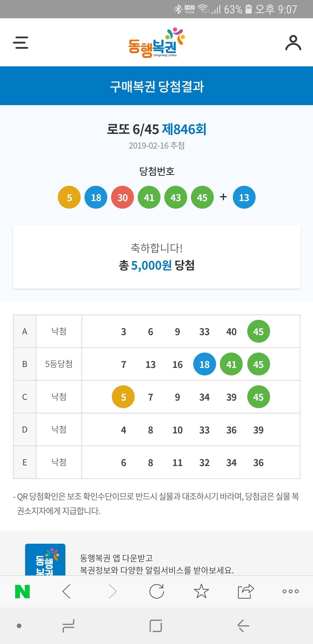Reload the page with refresh icon
The width and height of the screenshot is (313, 644).
click(x=157, y=592)
